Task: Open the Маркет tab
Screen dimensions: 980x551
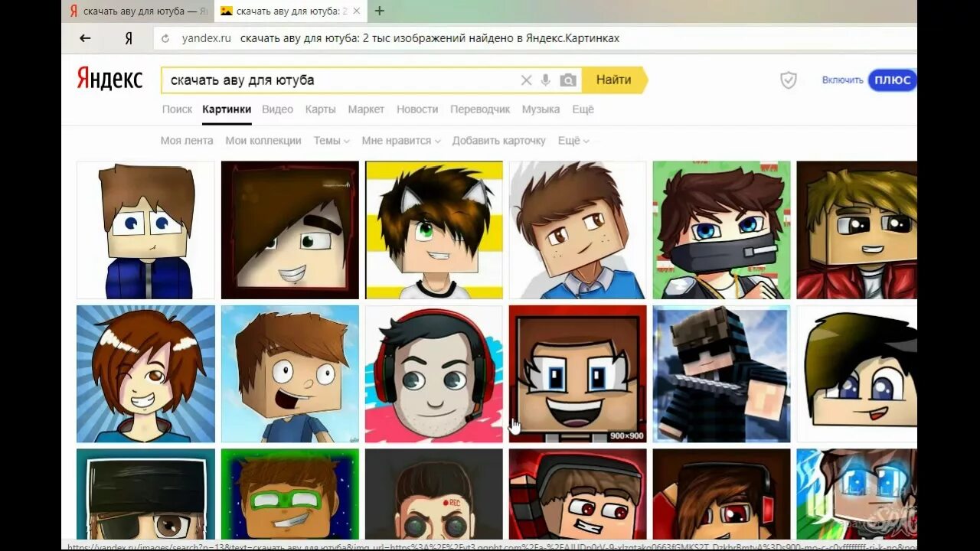Action: click(366, 109)
